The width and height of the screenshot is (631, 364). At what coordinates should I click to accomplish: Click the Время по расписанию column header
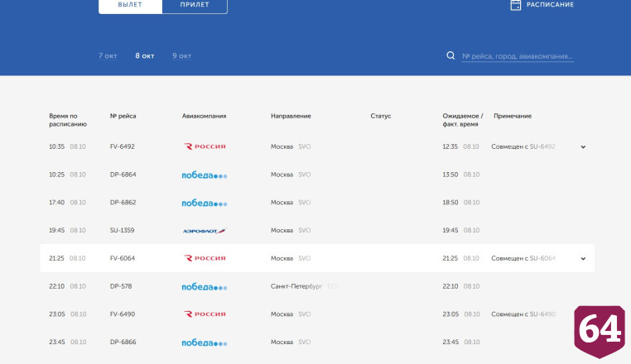tap(68, 120)
